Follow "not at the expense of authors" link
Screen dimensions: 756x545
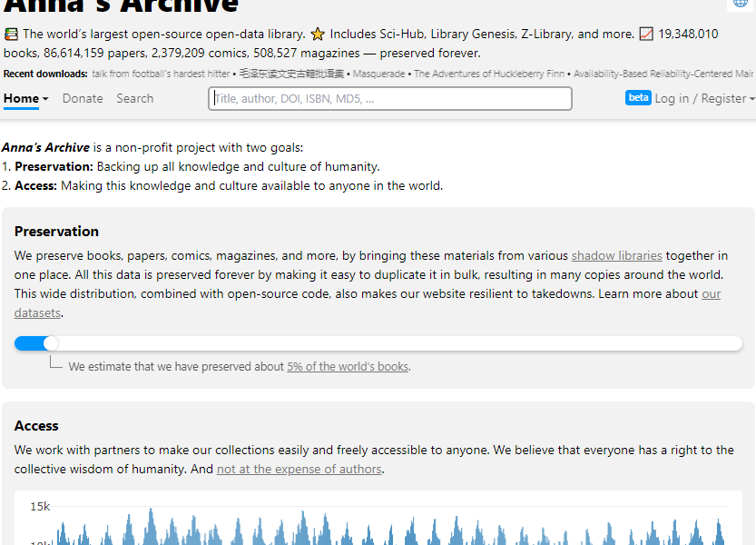point(299,470)
